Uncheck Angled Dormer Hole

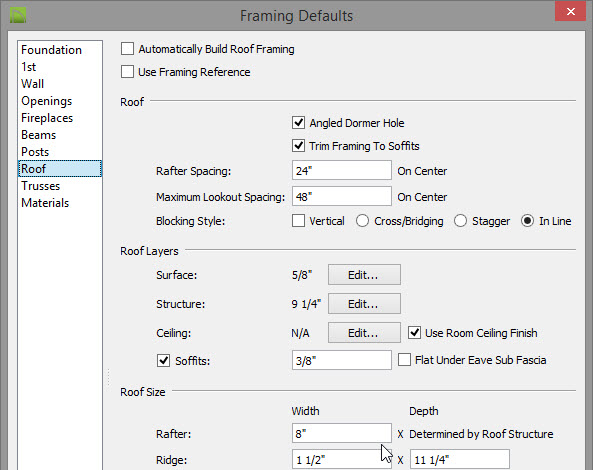[298, 123]
